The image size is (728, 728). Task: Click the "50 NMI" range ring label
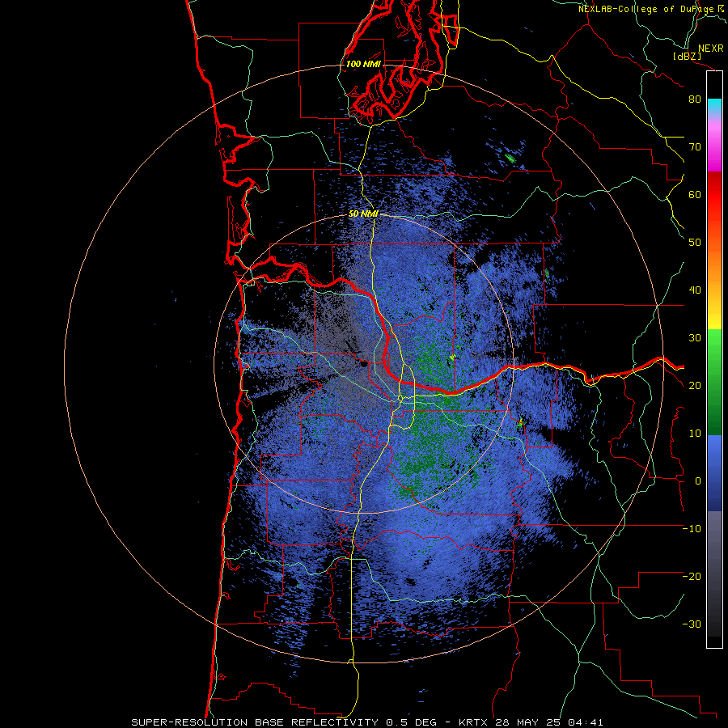[363, 214]
